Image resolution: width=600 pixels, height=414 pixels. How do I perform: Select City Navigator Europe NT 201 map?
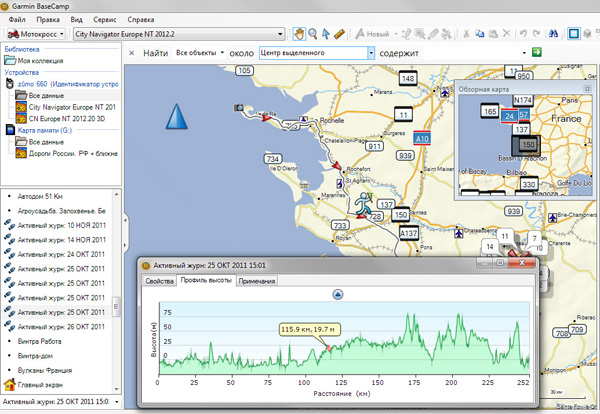pos(65,107)
